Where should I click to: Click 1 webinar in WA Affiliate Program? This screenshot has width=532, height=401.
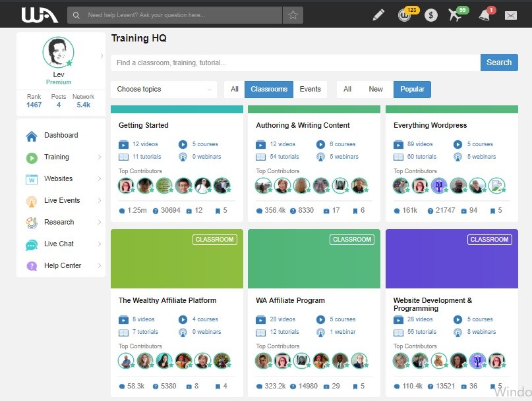tap(343, 332)
